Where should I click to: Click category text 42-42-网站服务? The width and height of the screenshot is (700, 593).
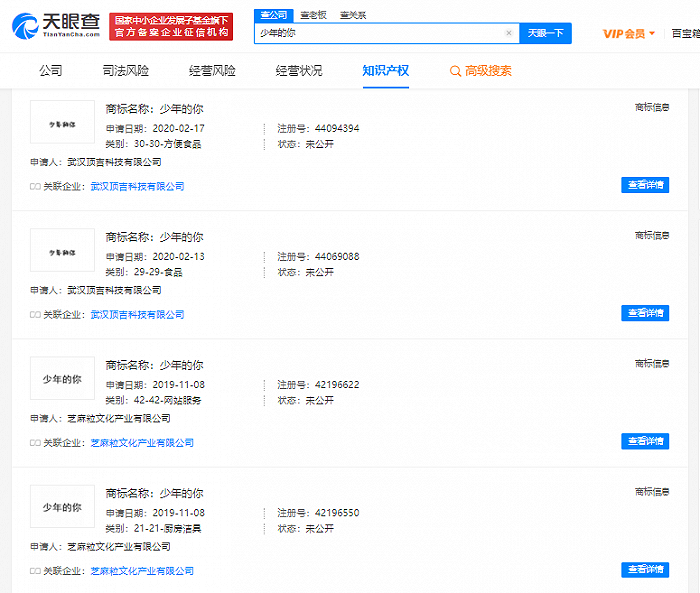pyautogui.click(x=167, y=401)
